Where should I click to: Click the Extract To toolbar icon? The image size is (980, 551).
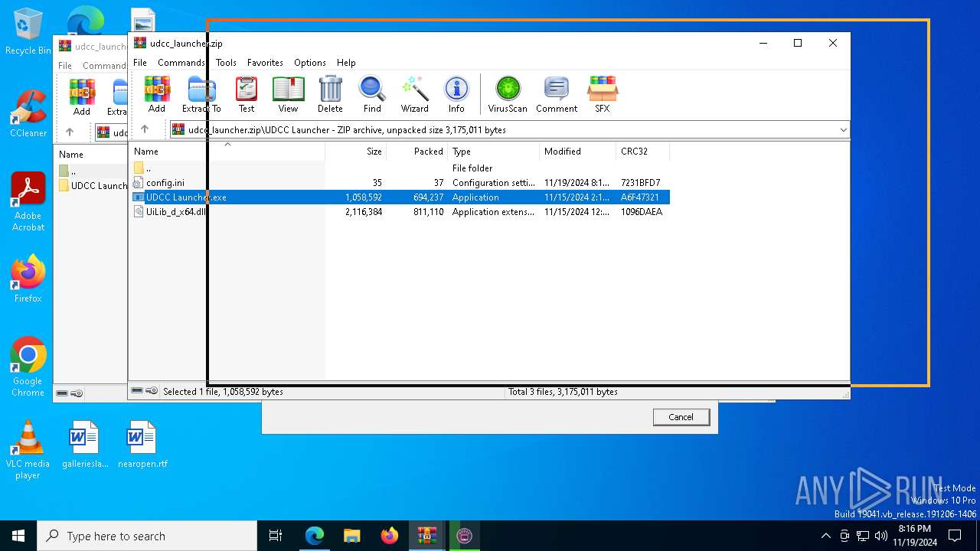201,95
